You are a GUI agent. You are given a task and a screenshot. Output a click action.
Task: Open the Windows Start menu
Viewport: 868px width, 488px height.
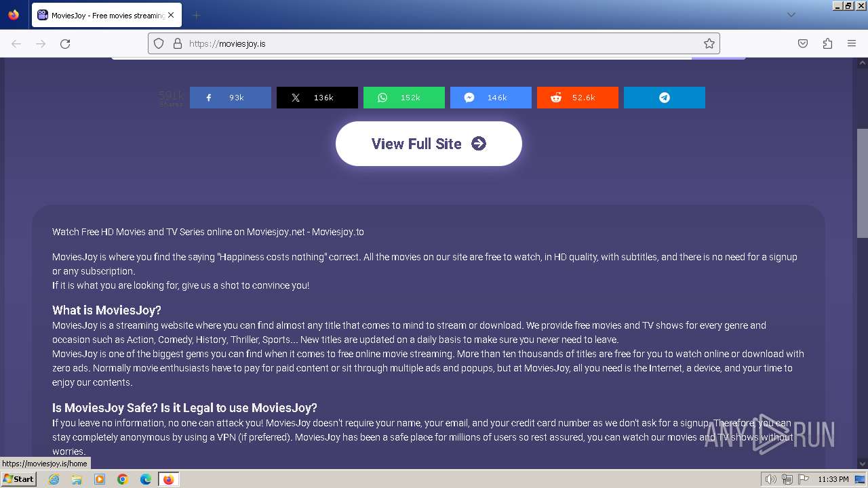19,479
